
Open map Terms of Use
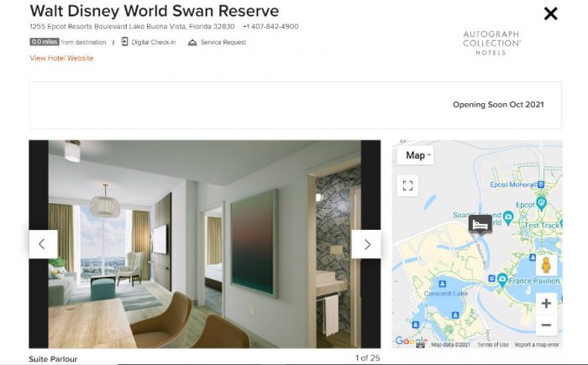point(493,344)
